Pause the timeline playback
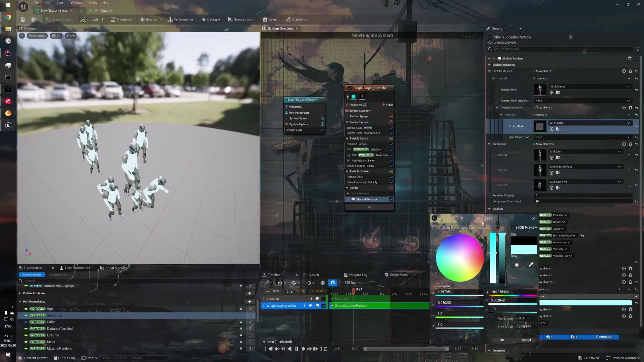 (x=297, y=349)
